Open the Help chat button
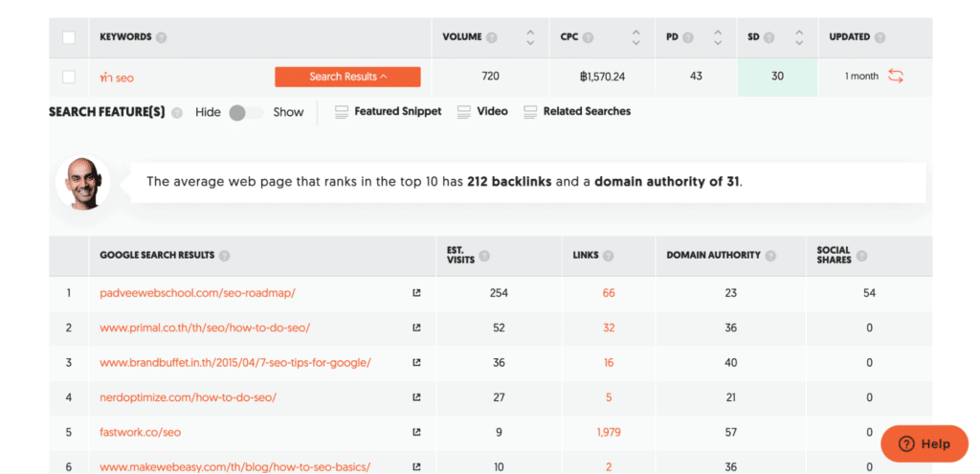Screen dimensions: 980x474 pos(924,444)
